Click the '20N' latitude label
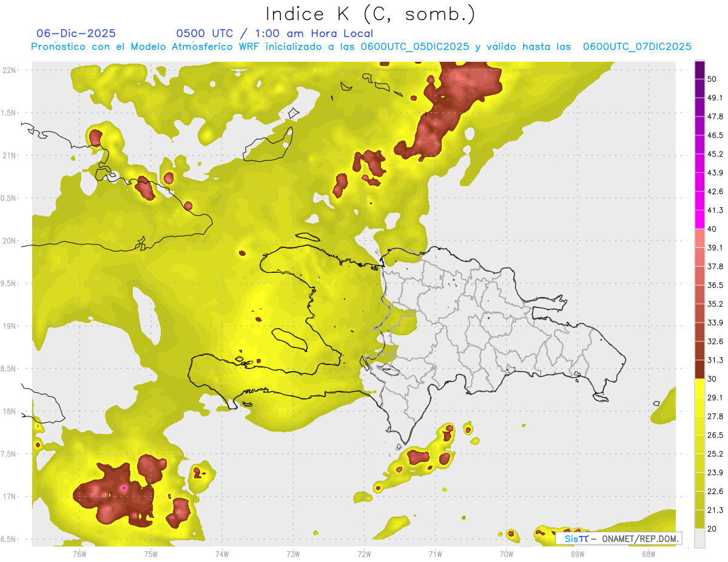 (x=9, y=241)
